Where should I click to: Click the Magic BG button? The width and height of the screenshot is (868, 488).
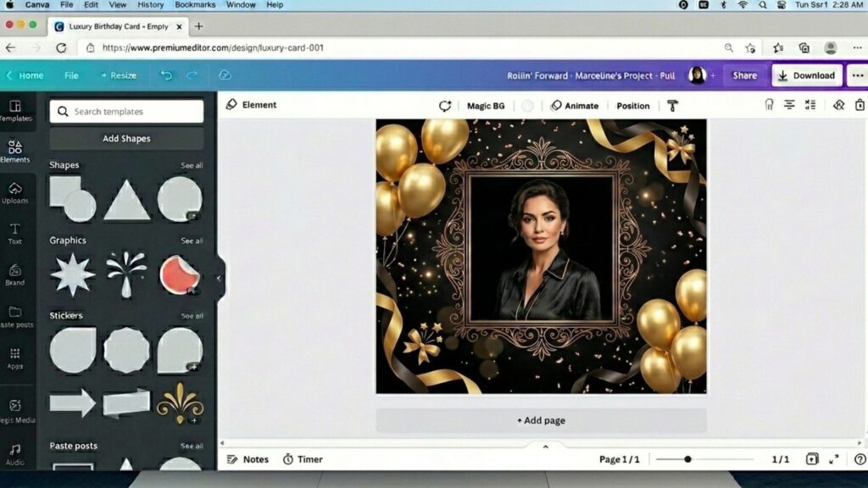(486, 106)
